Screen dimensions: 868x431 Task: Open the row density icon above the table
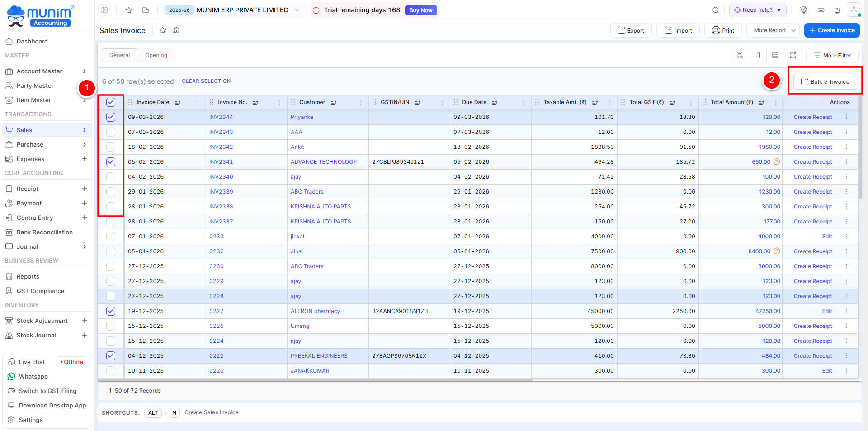(775, 55)
